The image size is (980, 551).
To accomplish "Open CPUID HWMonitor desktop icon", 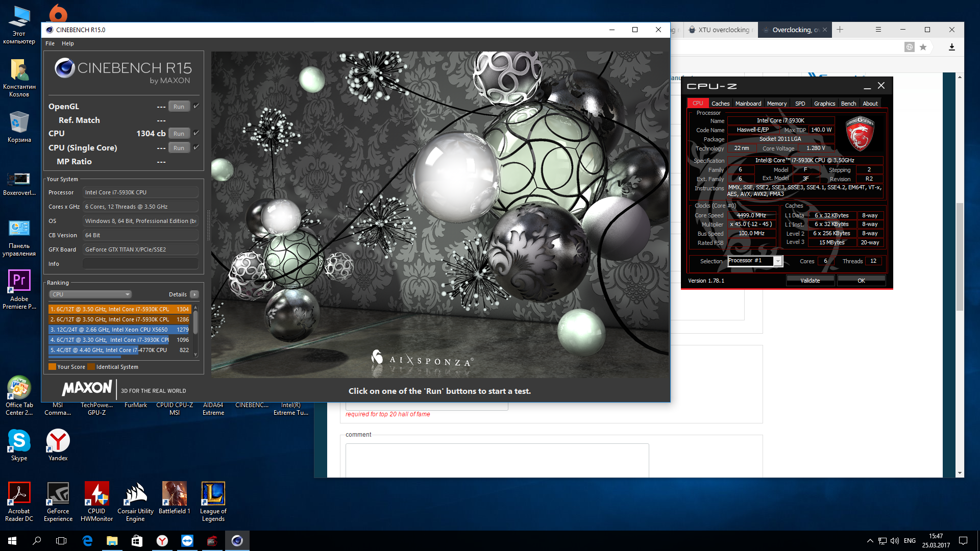I will pos(96,502).
